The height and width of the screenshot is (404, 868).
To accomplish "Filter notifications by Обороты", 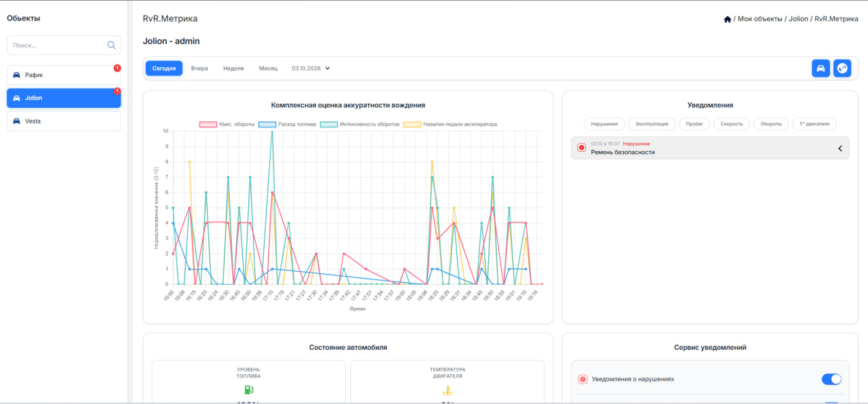I will [771, 124].
